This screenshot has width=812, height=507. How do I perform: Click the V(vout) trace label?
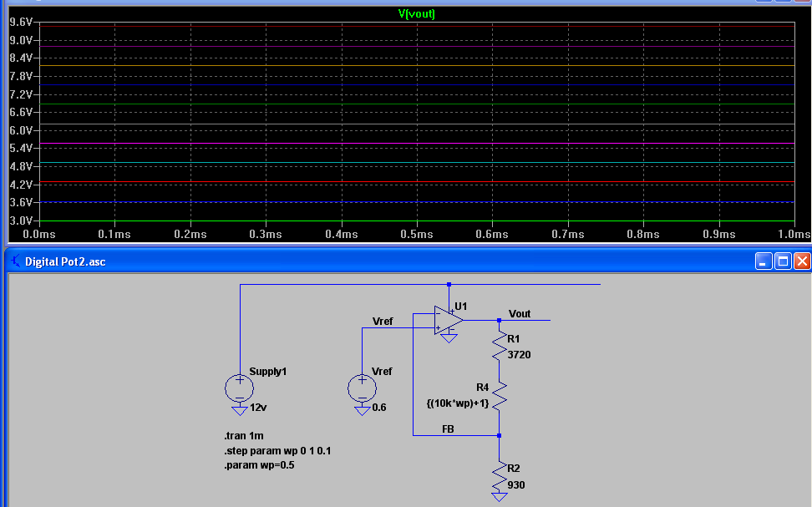[416, 14]
